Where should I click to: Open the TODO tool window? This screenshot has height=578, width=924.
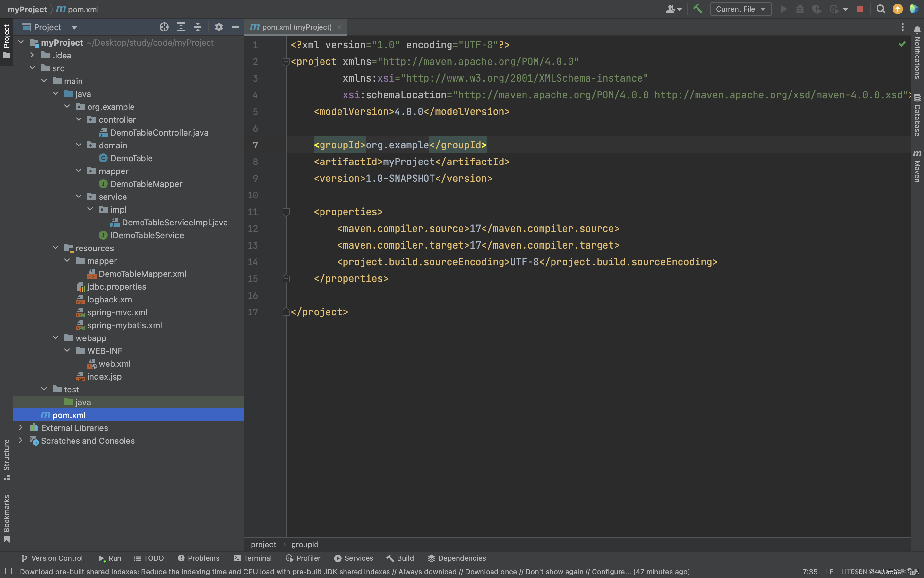pos(149,558)
